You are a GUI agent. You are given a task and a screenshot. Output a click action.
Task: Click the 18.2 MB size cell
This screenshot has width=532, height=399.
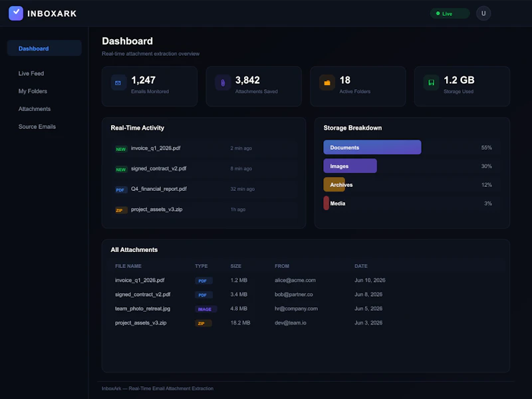240,323
